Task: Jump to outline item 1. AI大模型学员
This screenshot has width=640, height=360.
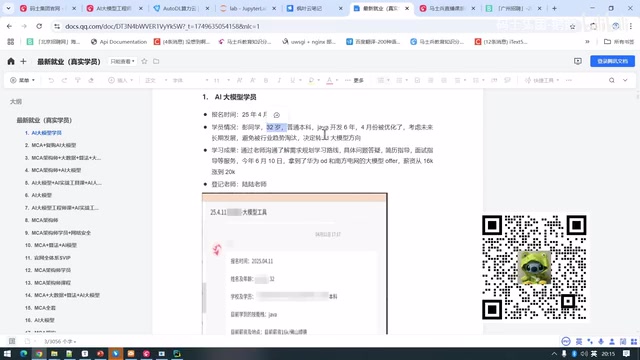Action: point(43,133)
